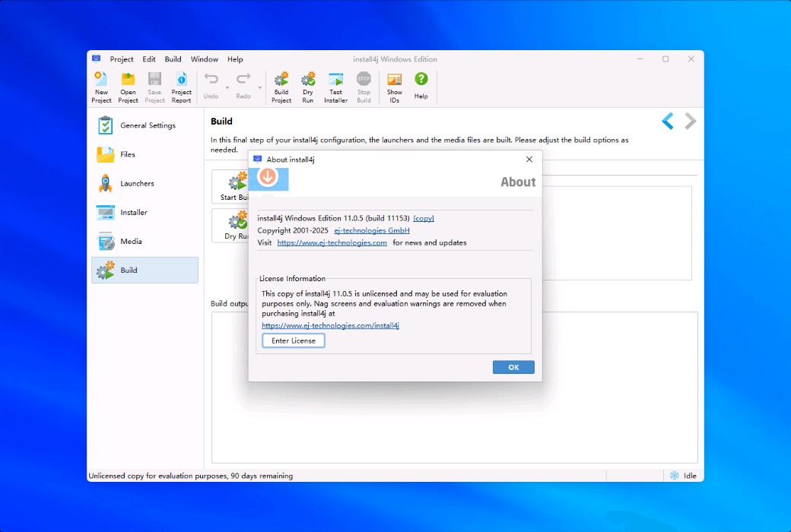Open the https://www.ej-technologies.com link
This screenshot has height=532, width=791.
pos(332,242)
